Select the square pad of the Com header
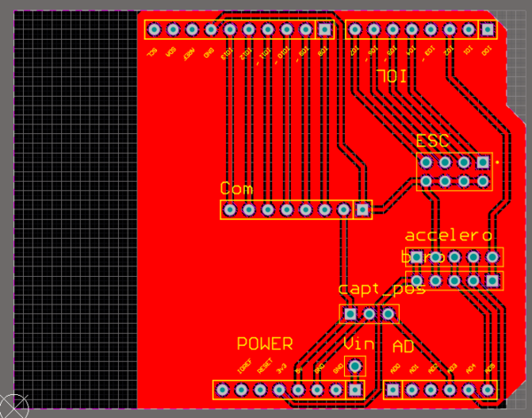532x418 pixels. click(362, 210)
